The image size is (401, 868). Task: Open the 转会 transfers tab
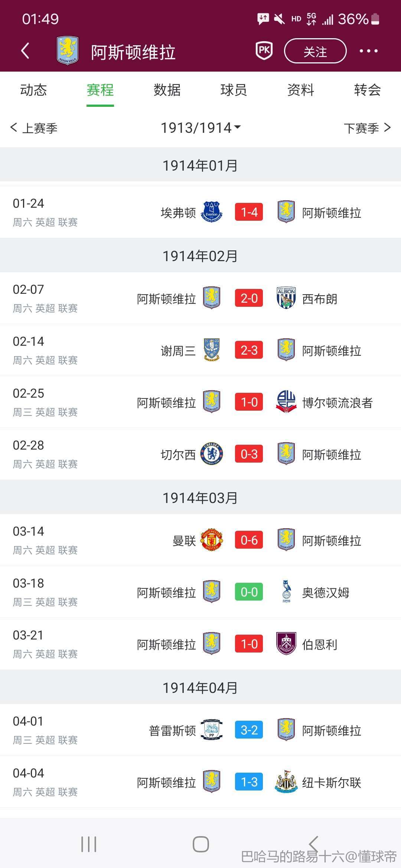(x=367, y=90)
